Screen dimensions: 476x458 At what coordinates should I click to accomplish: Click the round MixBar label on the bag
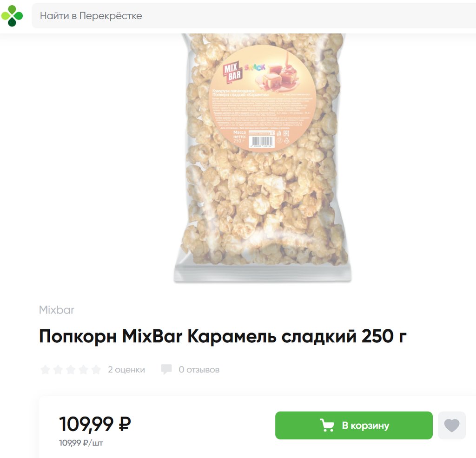coord(263,98)
